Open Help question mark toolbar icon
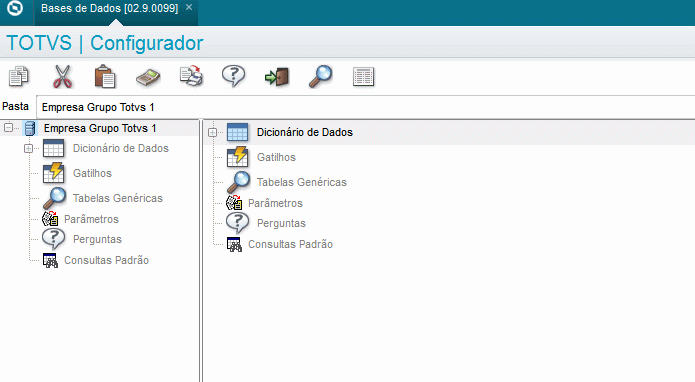 coord(234,76)
